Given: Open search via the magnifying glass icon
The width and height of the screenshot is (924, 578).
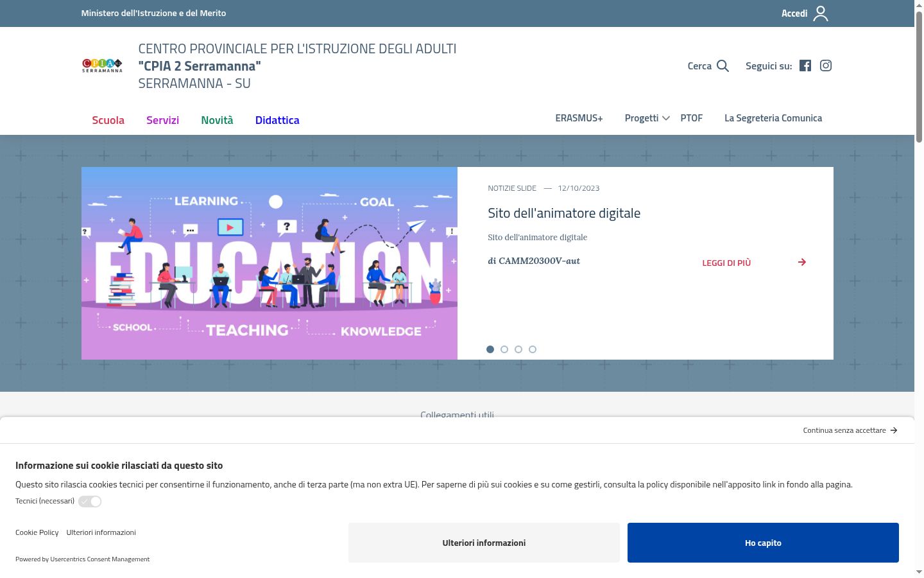Looking at the screenshot, I should [x=723, y=66].
